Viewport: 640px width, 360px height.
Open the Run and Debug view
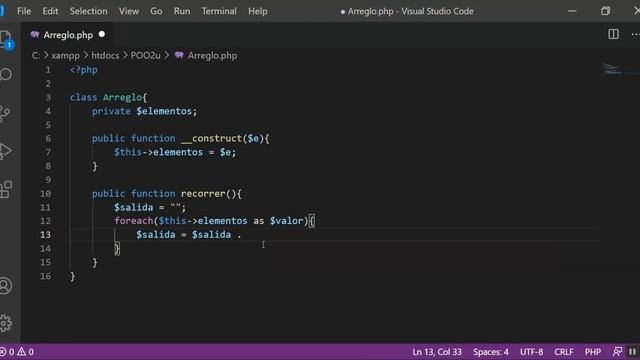[x=5, y=151]
